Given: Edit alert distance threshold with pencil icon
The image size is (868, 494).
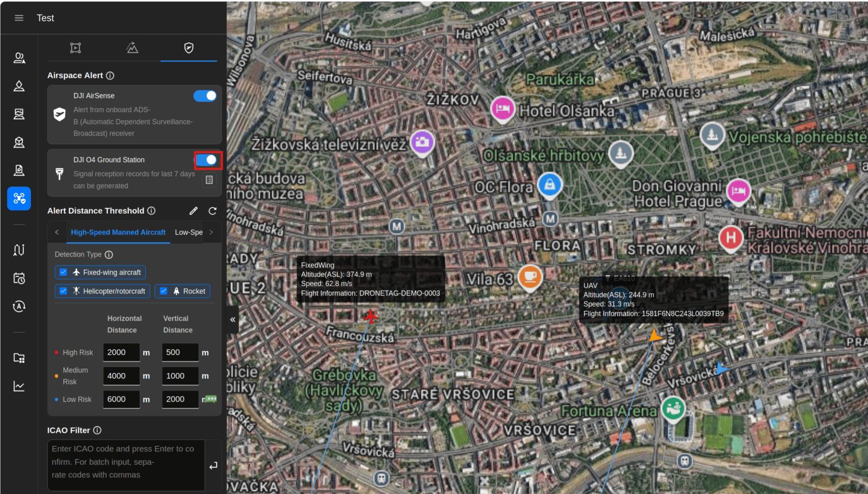Looking at the screenshot, I should [193, 211].
